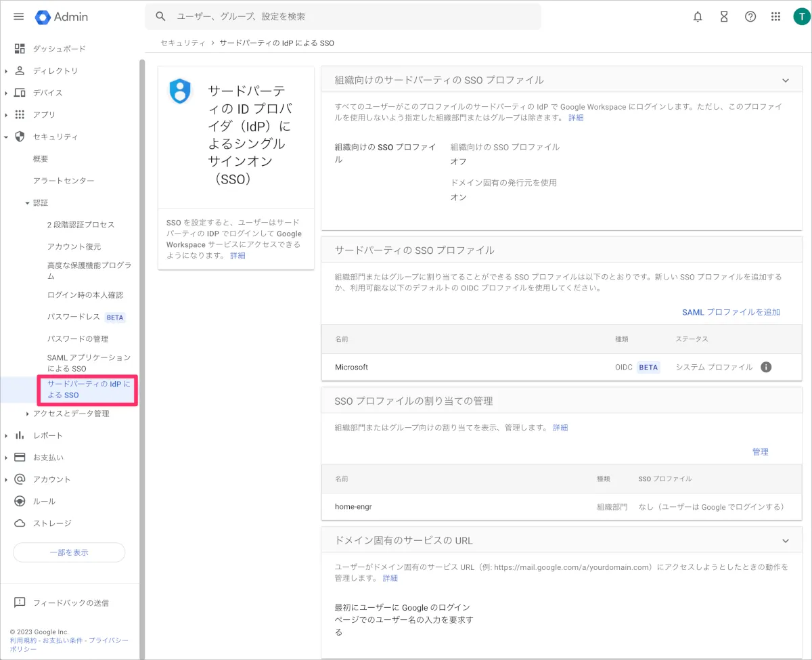
Task: Collapse the 組織向けのサードパーティの SSO プロファイル section
Action: (x=786, y=80)
